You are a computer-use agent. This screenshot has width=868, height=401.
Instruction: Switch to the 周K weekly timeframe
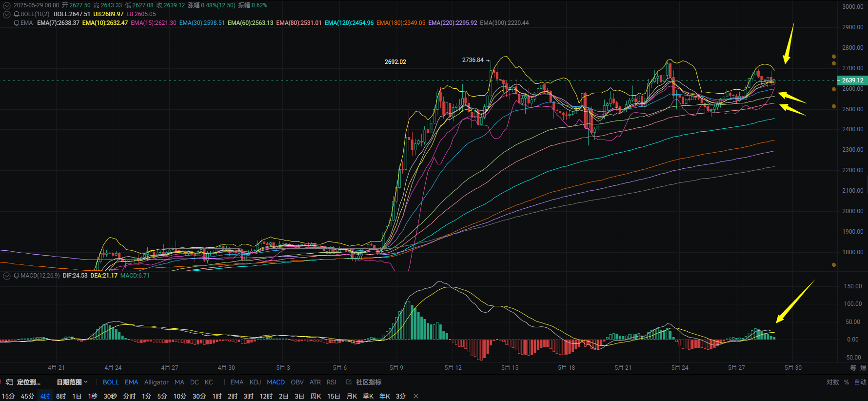[x=316, y=396]
